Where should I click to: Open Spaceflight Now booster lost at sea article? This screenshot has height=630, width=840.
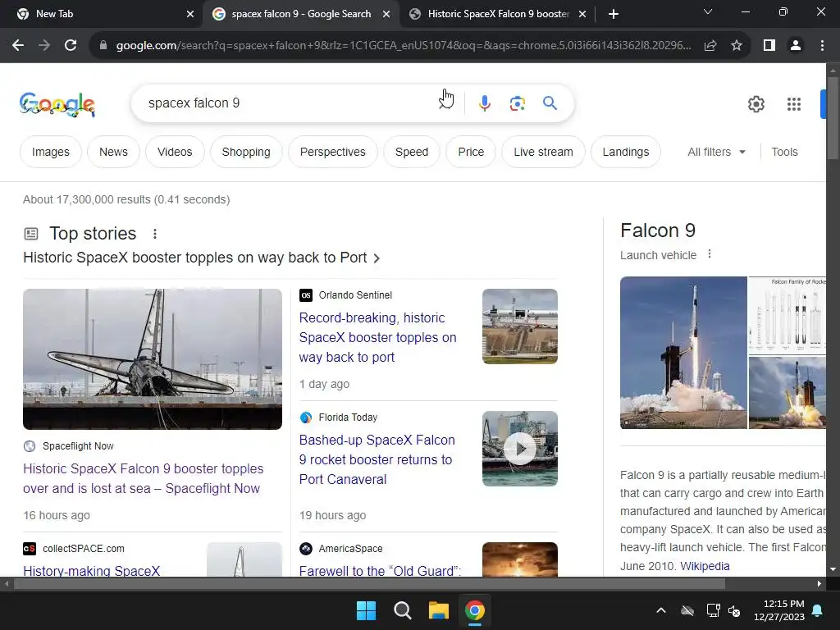point(143,478)
